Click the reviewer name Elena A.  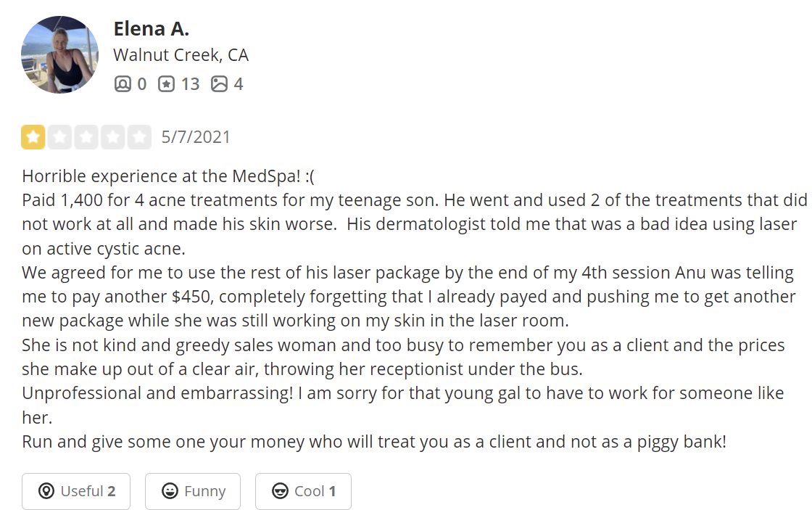[151, 29]
